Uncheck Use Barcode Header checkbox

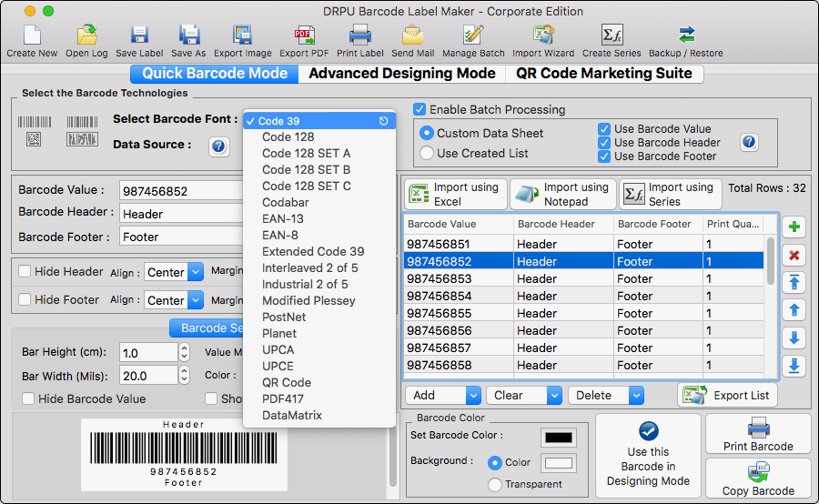604,143
